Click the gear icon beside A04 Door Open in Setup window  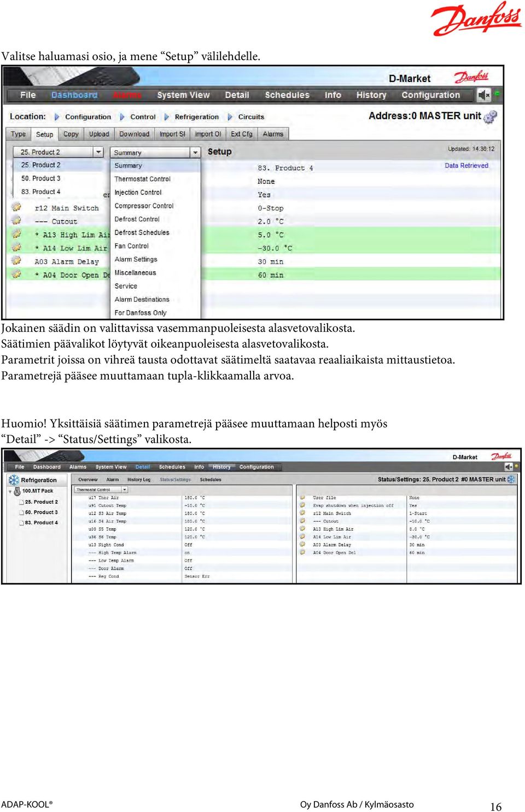(x=16, y=274)
